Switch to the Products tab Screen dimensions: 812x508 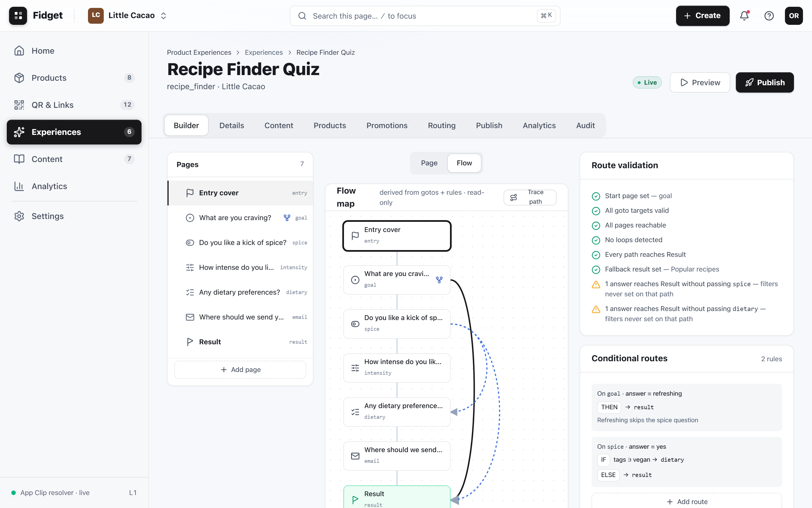pyautogui.click(x=330, y=125)
